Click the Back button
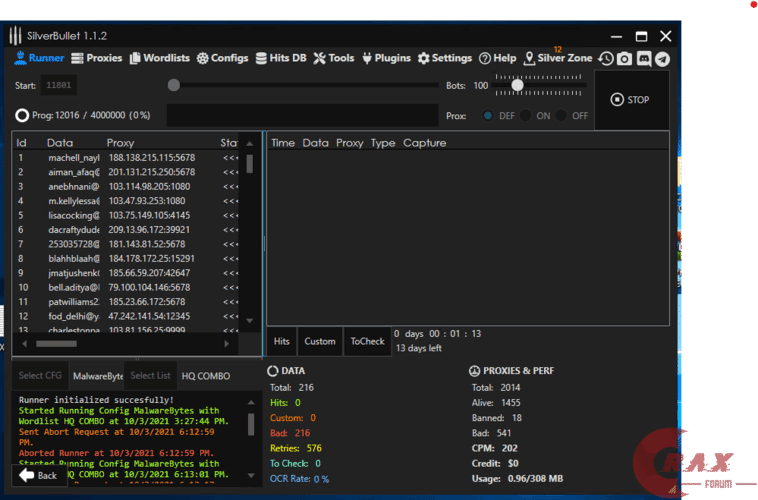758x500 pixels. [38, 475]
